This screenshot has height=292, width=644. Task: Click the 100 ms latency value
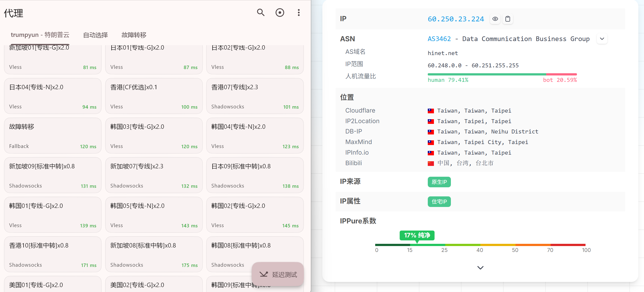point(189,107)
